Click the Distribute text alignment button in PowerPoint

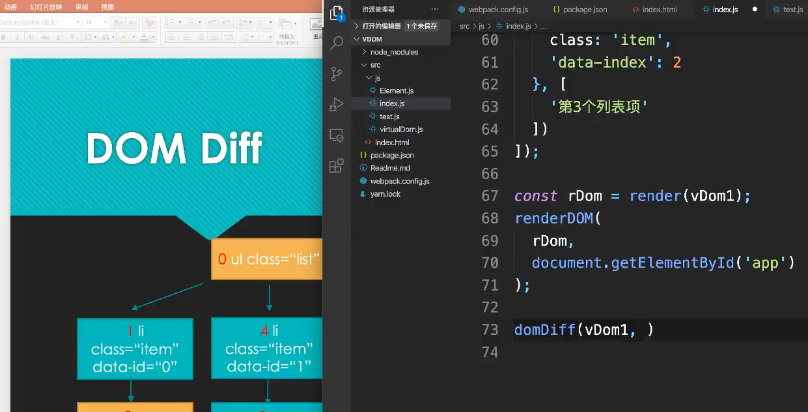[229, 37]
